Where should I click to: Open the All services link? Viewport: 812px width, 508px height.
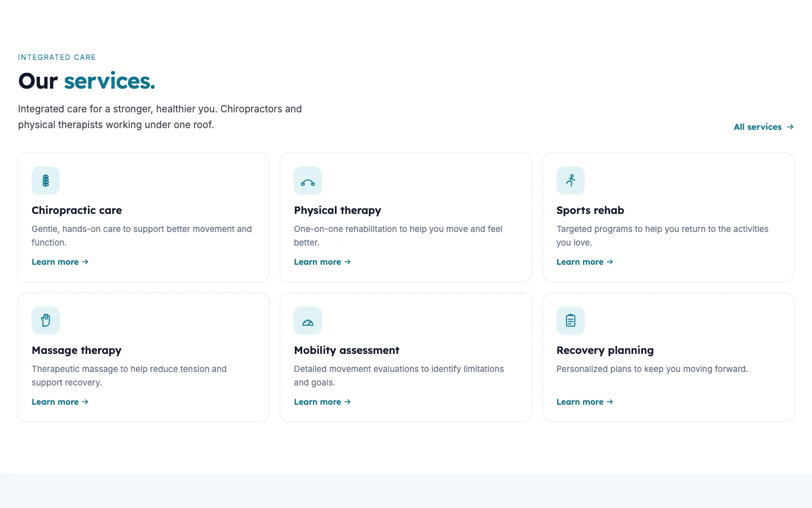(764, 127)
